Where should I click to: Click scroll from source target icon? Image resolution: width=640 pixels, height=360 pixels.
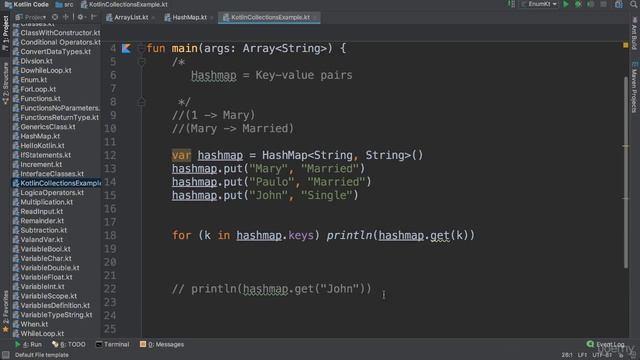coord(55,17)
